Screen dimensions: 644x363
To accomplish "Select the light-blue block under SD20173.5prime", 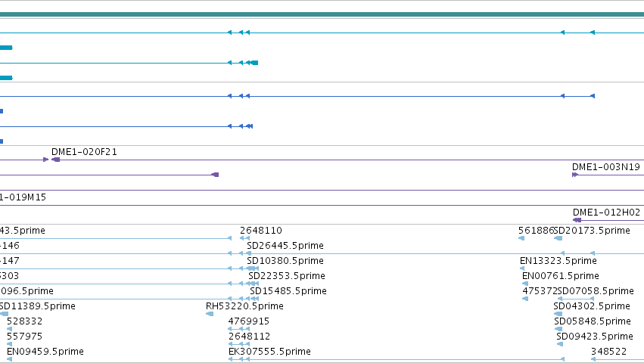I will pos(558,238).
